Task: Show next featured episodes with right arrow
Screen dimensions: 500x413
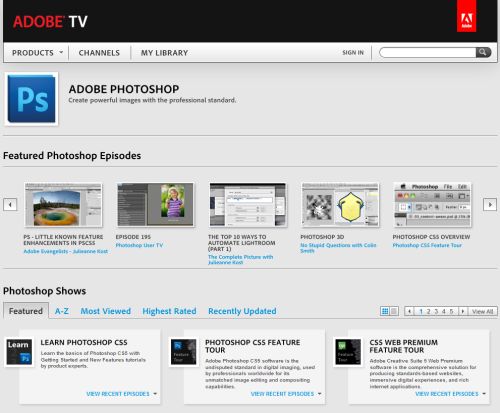Action: point(490,204)
